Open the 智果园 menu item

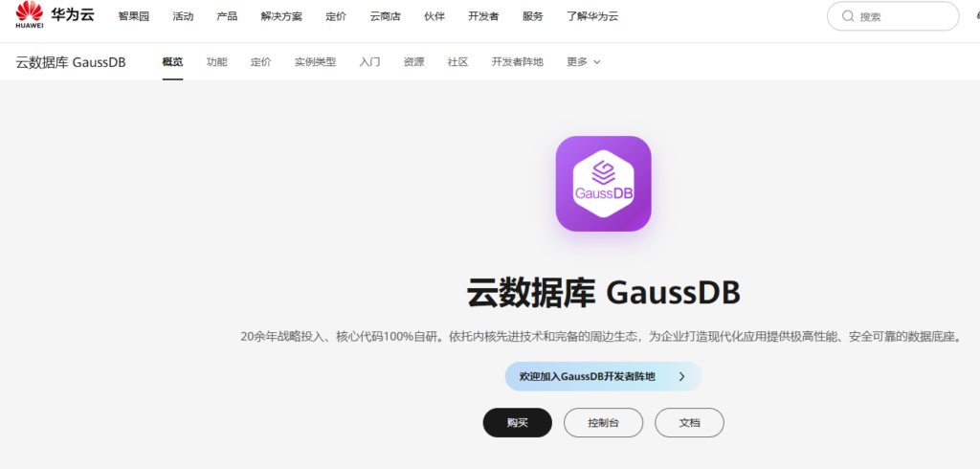pos(134,16)
